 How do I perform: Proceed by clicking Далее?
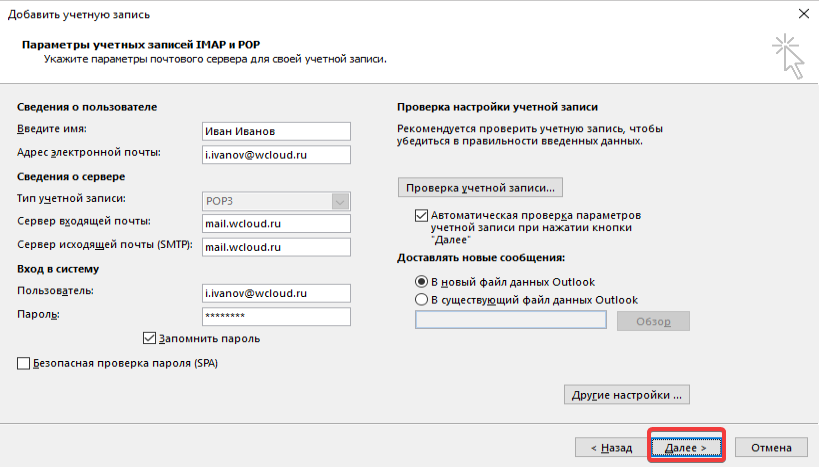tap(686, 448)
